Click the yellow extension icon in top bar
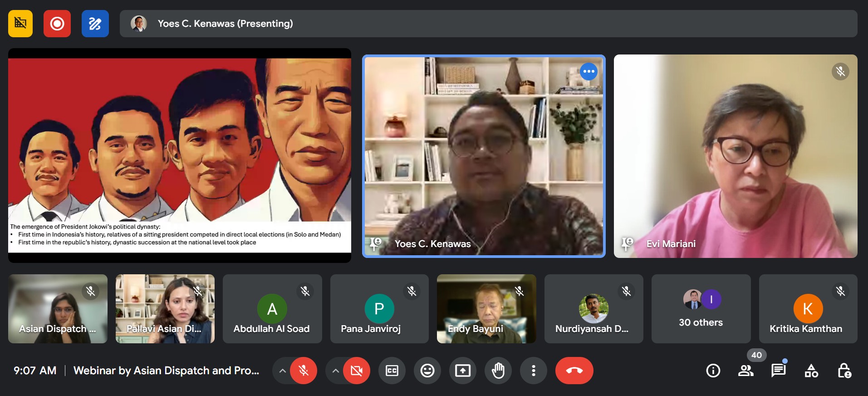The width and height of the screenshot is (868, 396). (x=20, y=23)
